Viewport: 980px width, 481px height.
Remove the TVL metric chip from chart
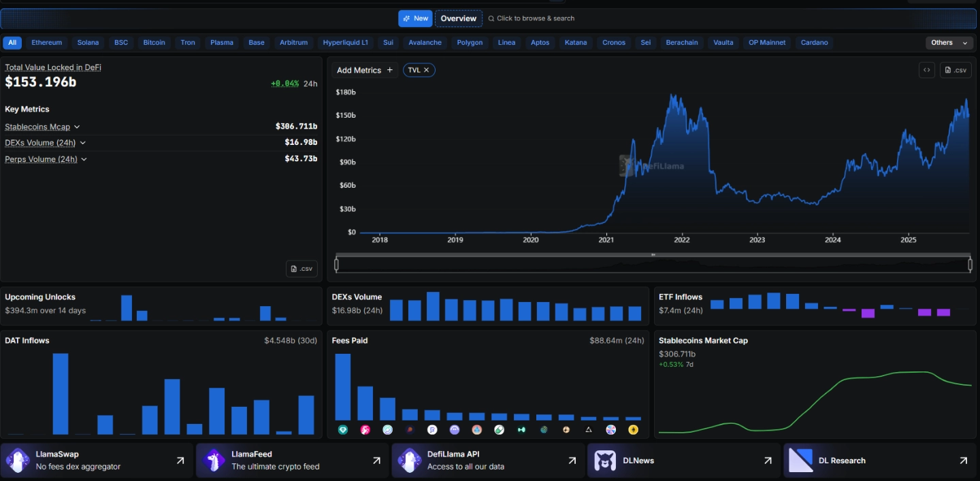427,70
